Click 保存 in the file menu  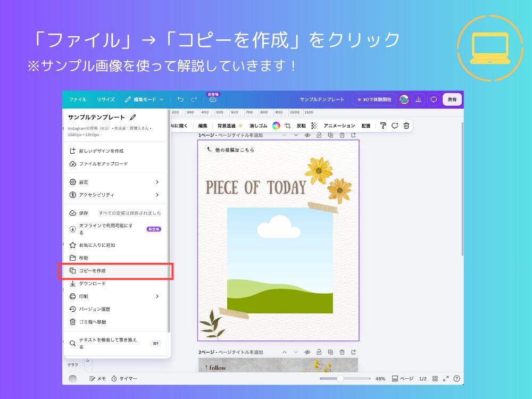tap(115, 213)
